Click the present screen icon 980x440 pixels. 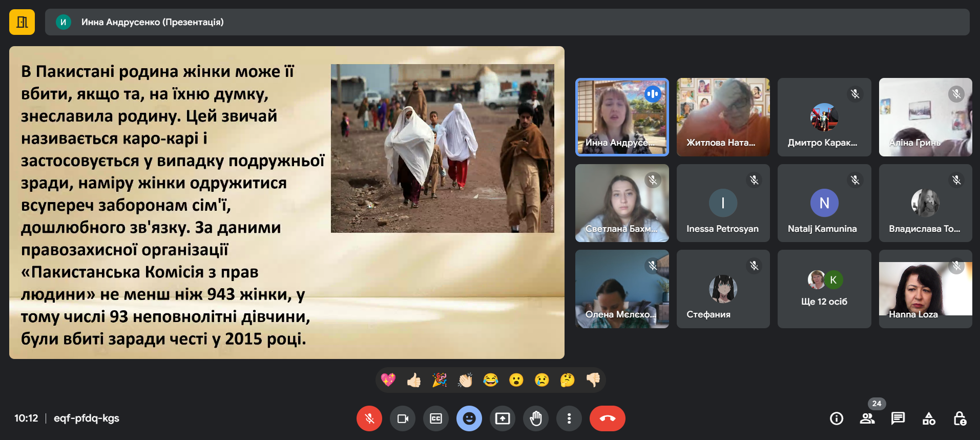(503, 418)
